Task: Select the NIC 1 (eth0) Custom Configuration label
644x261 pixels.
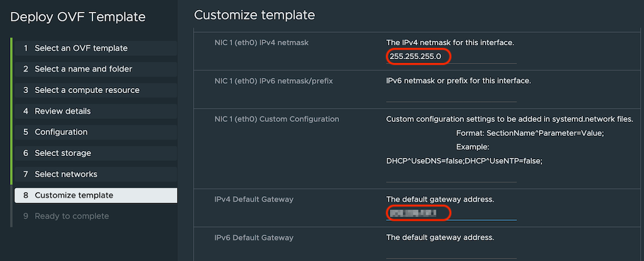Action: coord(277,119)
